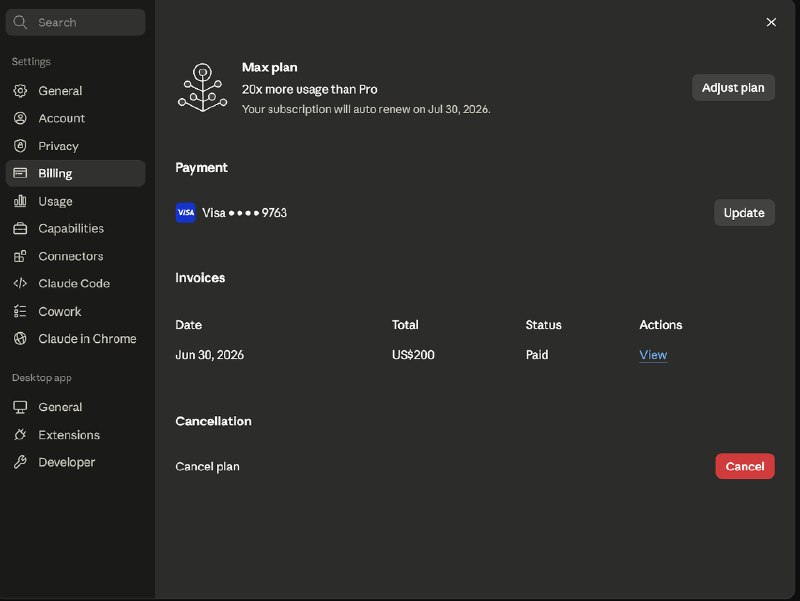This screenshot has height=601, width=800.
Task: Click the Payment section heading
Action: click(202, 168)
